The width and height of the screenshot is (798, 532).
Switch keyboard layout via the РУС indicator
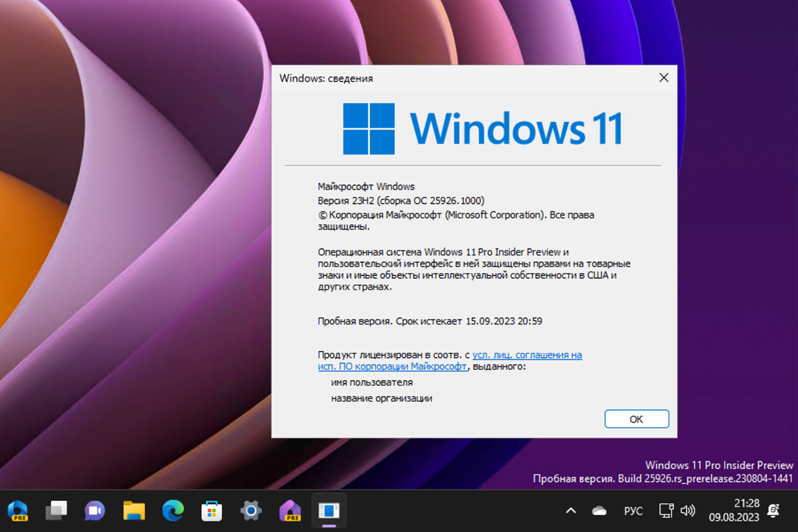(633, 510)
